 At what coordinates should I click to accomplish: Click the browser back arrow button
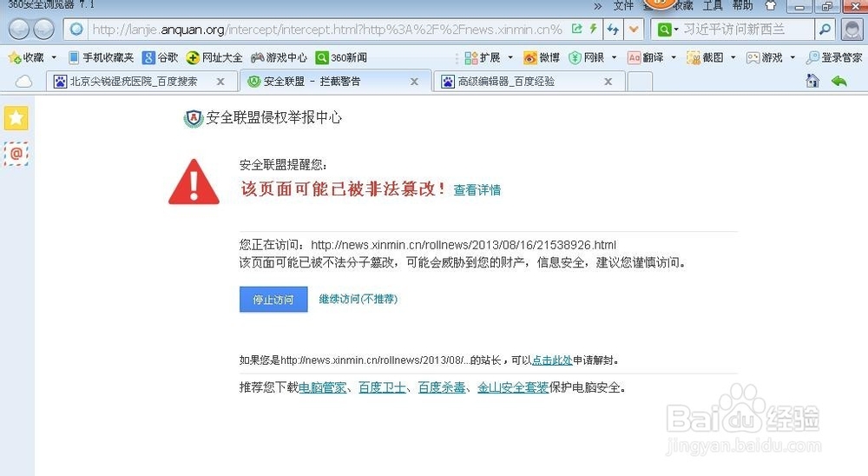click(18, 29)
